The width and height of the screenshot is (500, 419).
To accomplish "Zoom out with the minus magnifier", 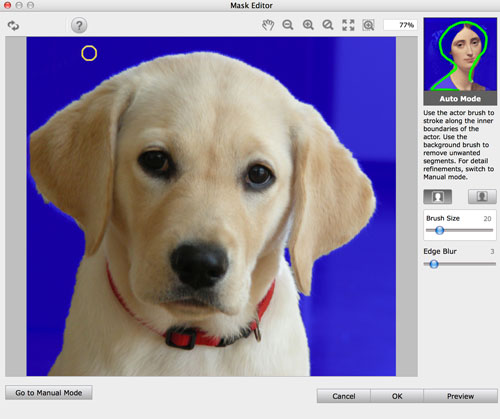I will [288, 25].
